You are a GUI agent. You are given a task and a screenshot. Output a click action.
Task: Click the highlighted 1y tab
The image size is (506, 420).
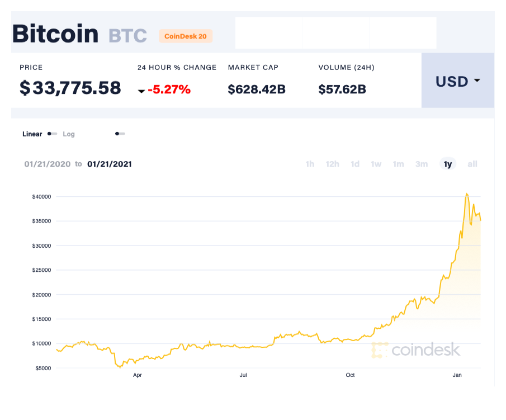pyautogui.click(x=447, y=164)
